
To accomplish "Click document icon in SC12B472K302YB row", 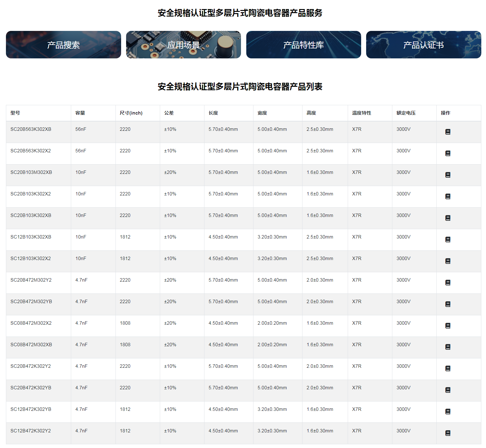I will pyautogui.click(x=448, y=411).
